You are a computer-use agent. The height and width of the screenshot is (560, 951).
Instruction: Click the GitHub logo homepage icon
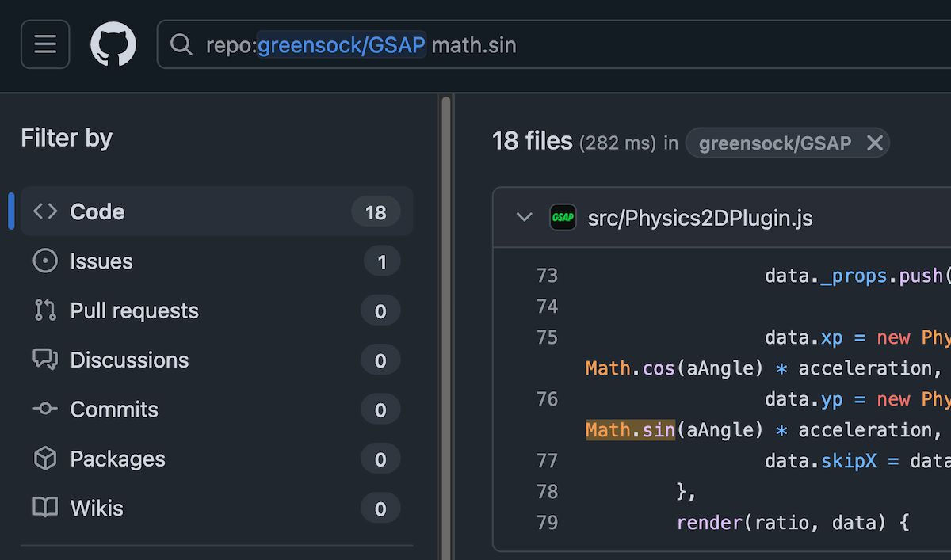click(x=113, y=44)
